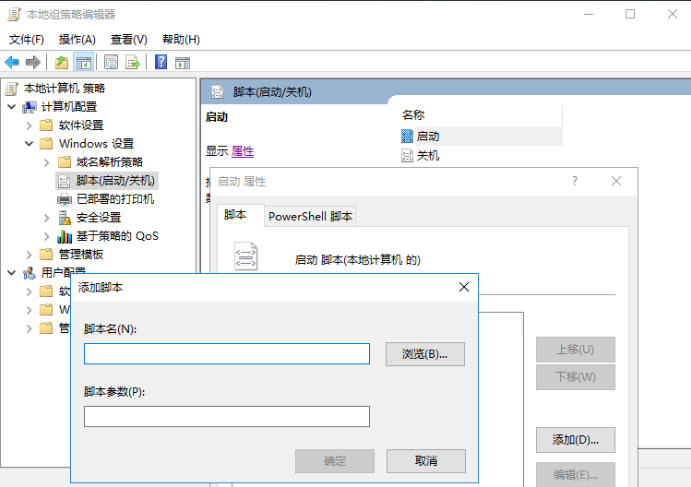Open the 属性 link
This screenshot has width=691, height=487.
click(x=242, y=152)
